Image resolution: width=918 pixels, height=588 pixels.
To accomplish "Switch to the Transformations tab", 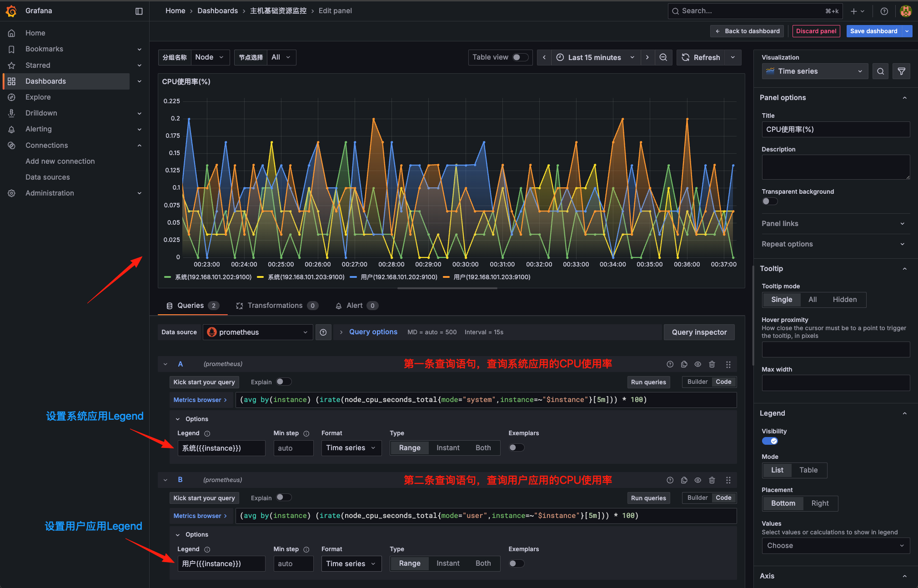I will click(x=275, y=305).
